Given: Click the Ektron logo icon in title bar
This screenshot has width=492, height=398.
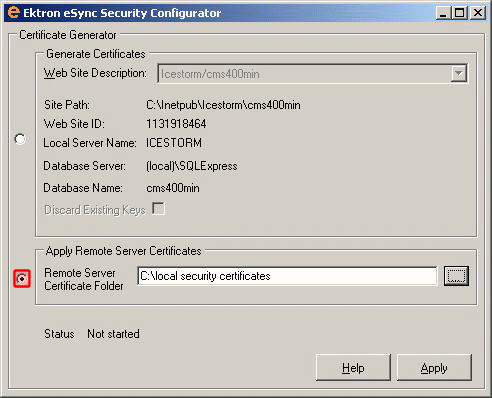Looking at the screenshot, I should [x=13, y=13].
